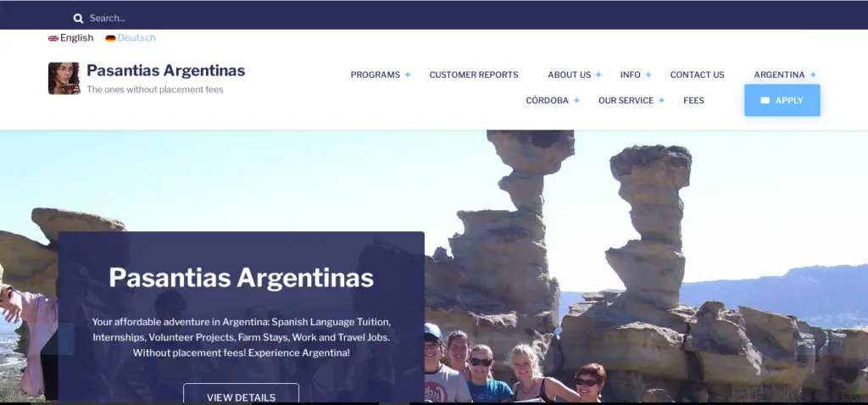The height and width of the screenshot is (405, 868).
Task: Go to Contact Us page
Action: [697, 75]
